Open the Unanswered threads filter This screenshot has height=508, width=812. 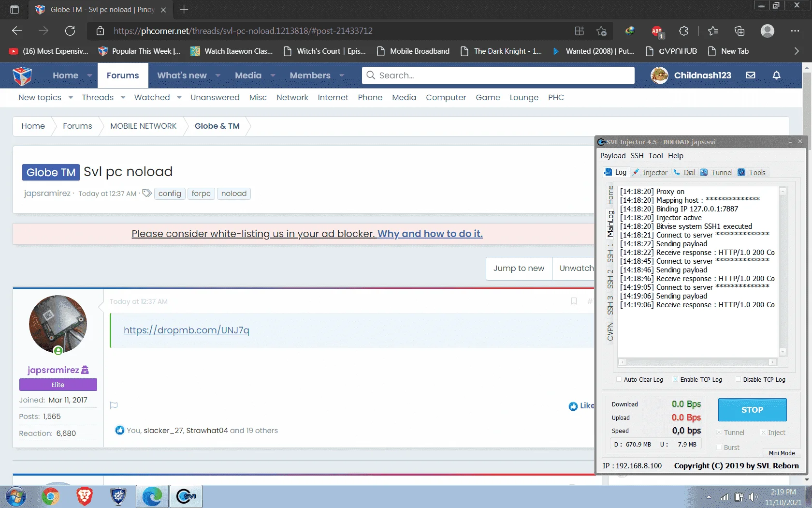pyautogui.click(x=215, y=98)
